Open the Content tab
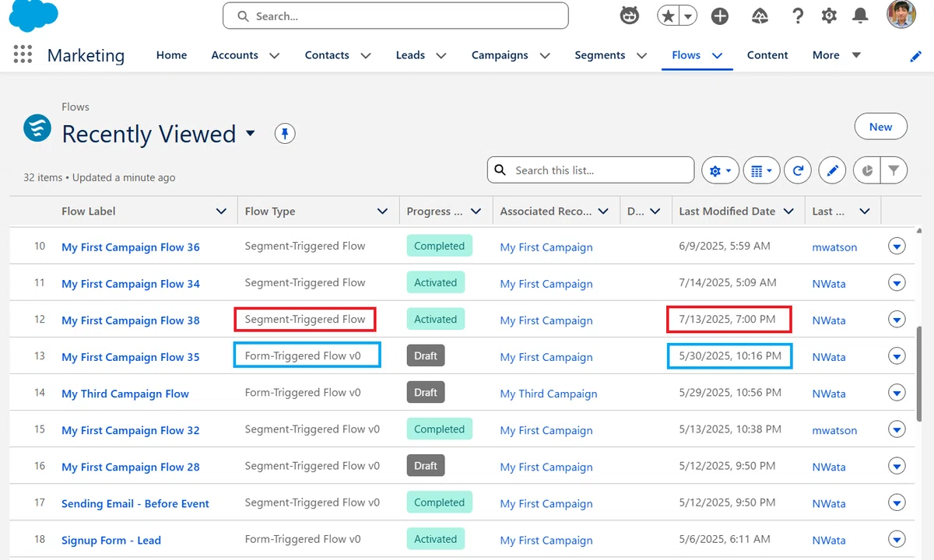The width and height of the screenshot is (934, 560). [767, 55]
